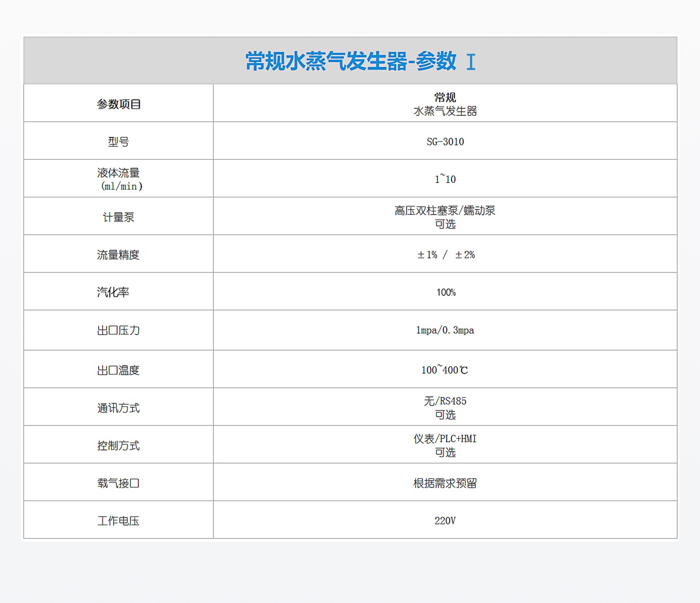Screen dimensions: 700x603
Task: Click the 100~400℃ temperature value
Action: [444, 370]
